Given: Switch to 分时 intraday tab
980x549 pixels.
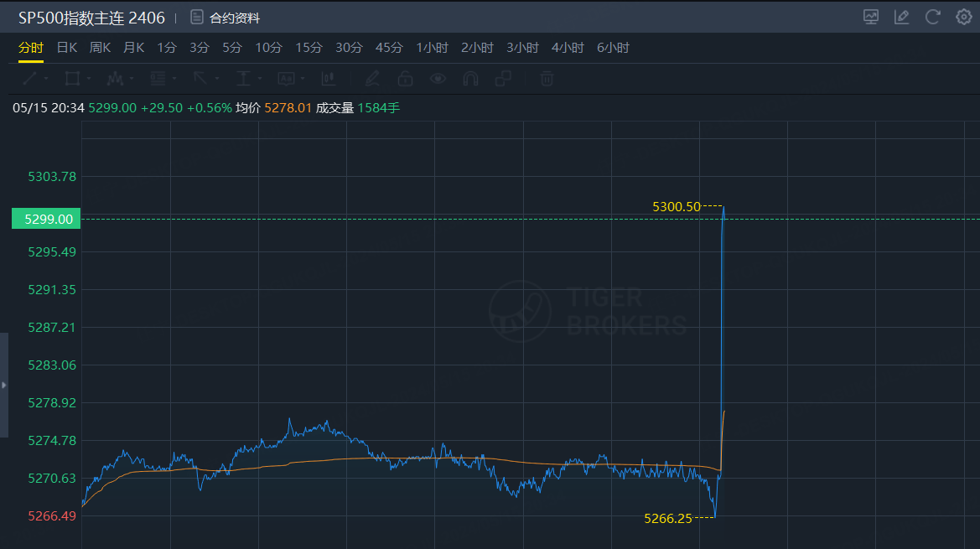Looking at the screenshot, I should click(x=31, y=48).
